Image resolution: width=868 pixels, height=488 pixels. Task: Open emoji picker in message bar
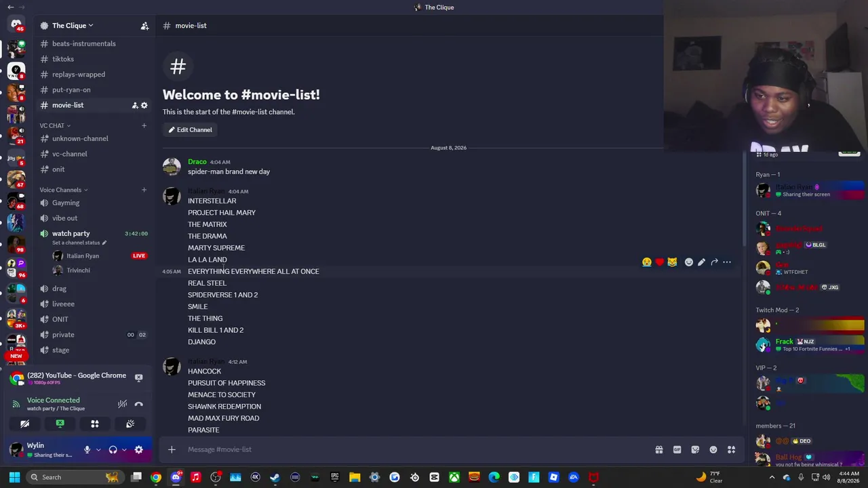tap(713, 449)
